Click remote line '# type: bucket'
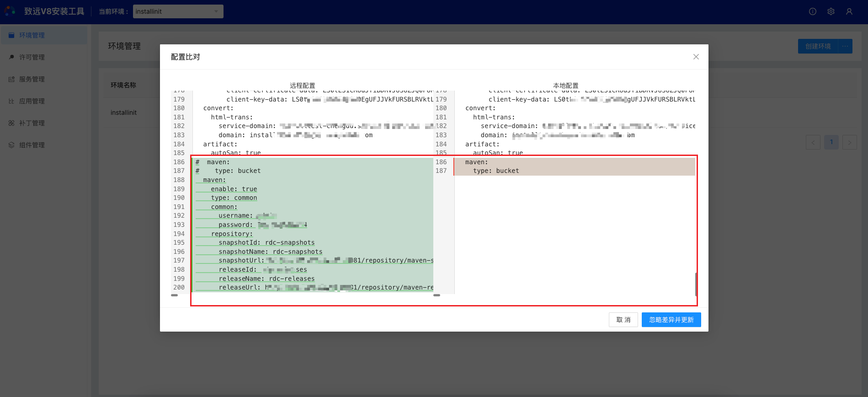 click(228, 171)
